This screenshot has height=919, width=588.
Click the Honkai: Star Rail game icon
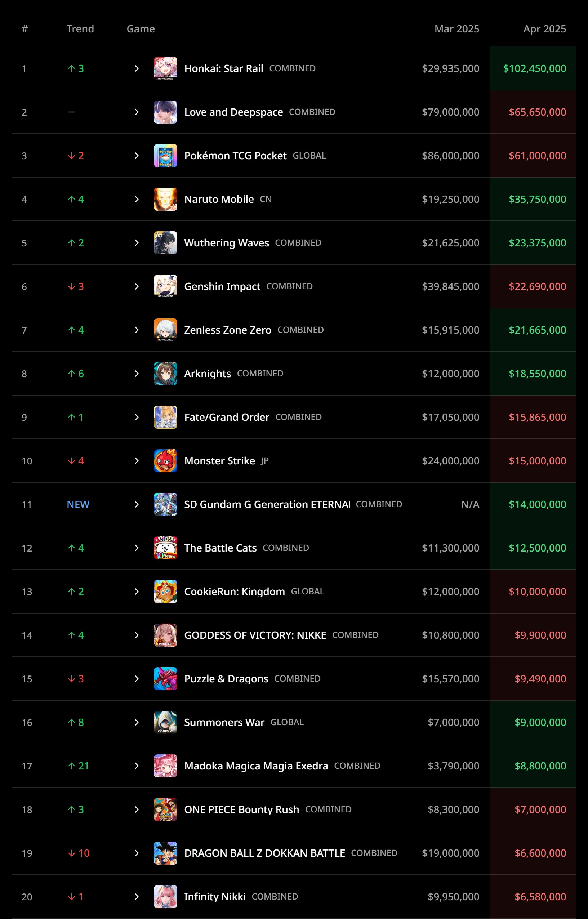coord(165,68)
